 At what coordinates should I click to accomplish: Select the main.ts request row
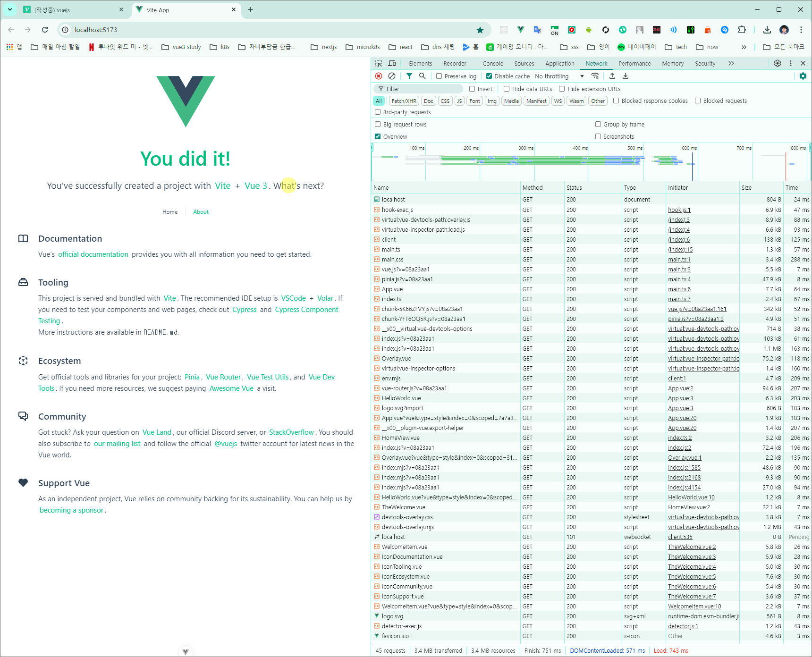click(591, 249)
